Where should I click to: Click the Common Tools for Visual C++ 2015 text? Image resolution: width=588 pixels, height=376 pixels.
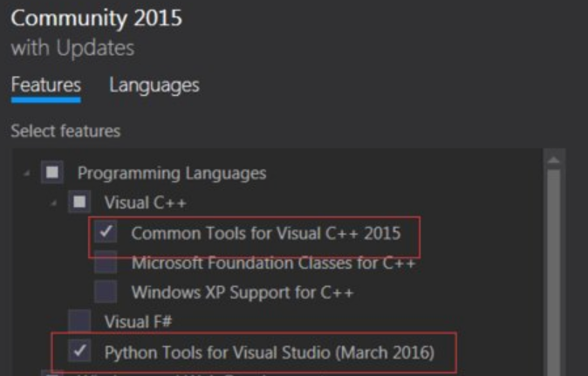click(x=266, y=233)
